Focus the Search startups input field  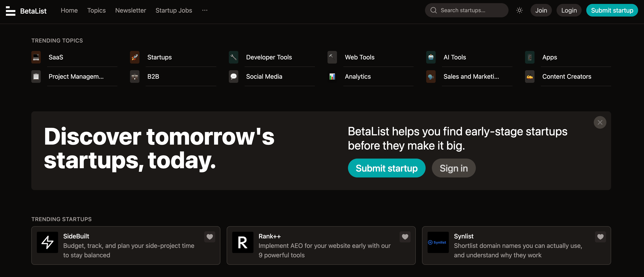[467, 10]
